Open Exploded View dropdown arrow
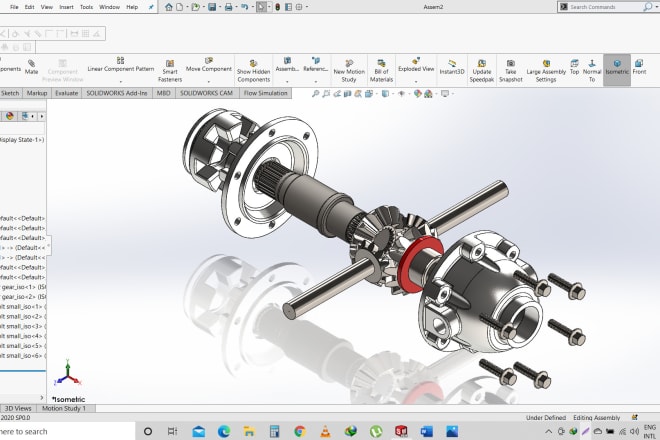This screenshot has height=440, width=660. tap(416, 81)
